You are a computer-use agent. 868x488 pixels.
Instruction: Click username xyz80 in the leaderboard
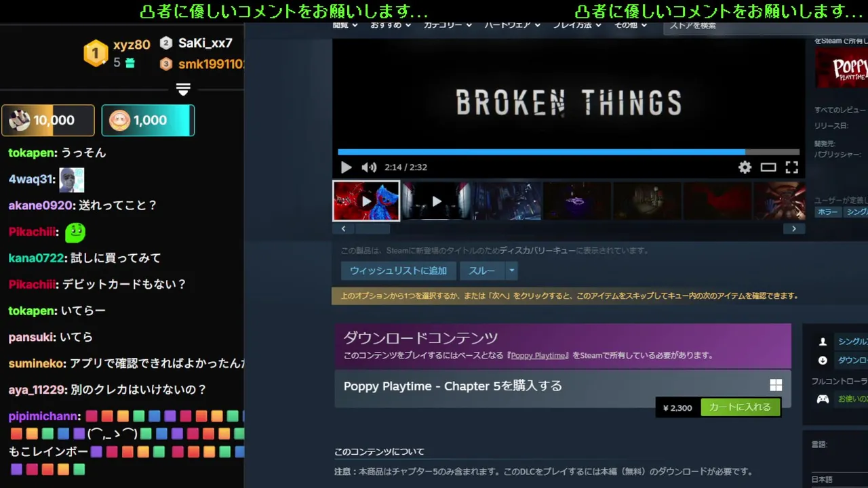pyautogui.click(x=132, y=45)
